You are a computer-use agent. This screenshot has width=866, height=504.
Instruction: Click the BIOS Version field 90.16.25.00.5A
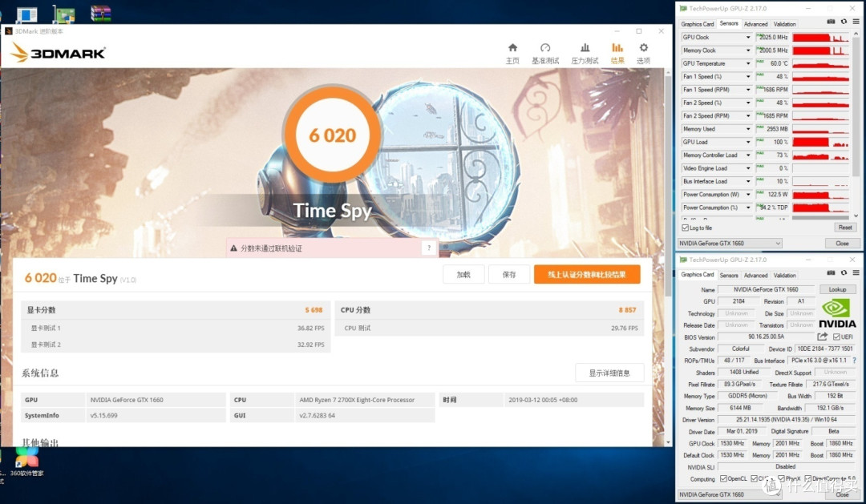point(766,337)
